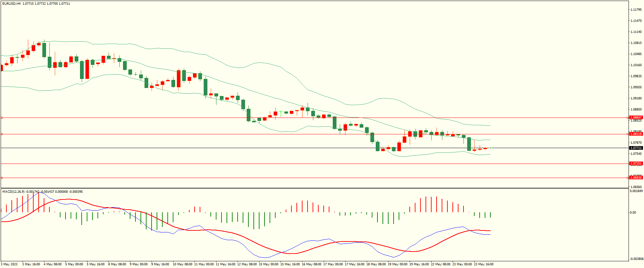Click the red 1.08118 price level tag
The width and height of the screenshot is (644, 268).
[636, 134]
